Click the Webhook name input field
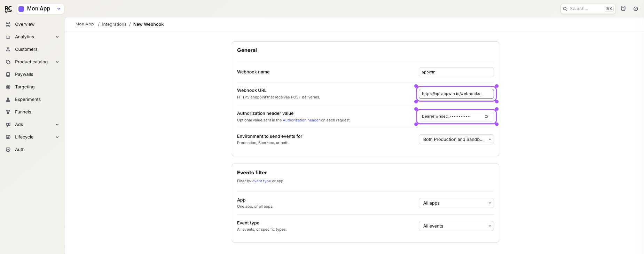This screenshot has height=254, width=644. pyautogui.click(x=456, y=72)
